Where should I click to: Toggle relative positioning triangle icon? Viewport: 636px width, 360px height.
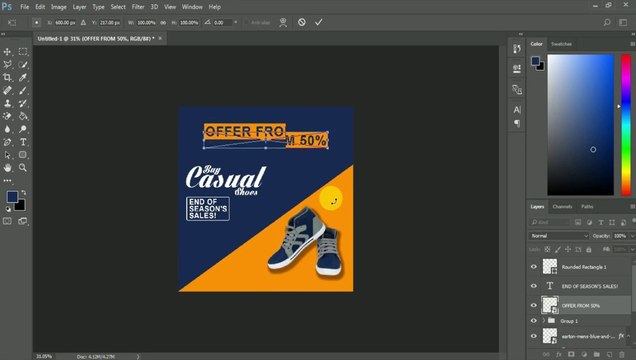pos(83,23)
